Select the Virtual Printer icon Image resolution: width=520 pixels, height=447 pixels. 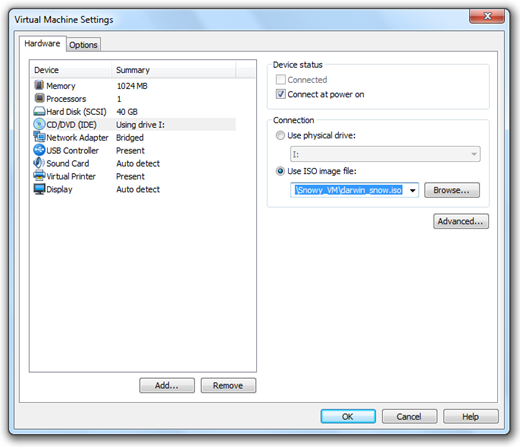[39, 176]
